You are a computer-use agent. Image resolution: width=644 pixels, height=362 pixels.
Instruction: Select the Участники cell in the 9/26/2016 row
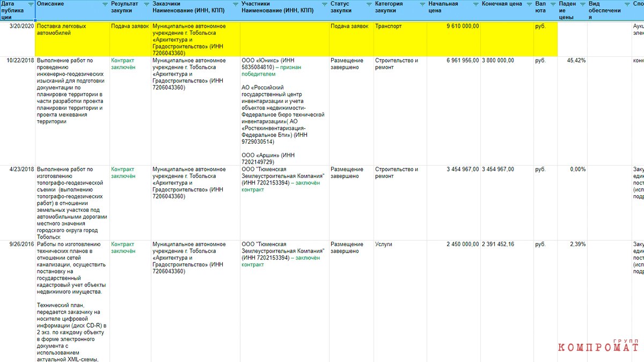pos(284,301)
